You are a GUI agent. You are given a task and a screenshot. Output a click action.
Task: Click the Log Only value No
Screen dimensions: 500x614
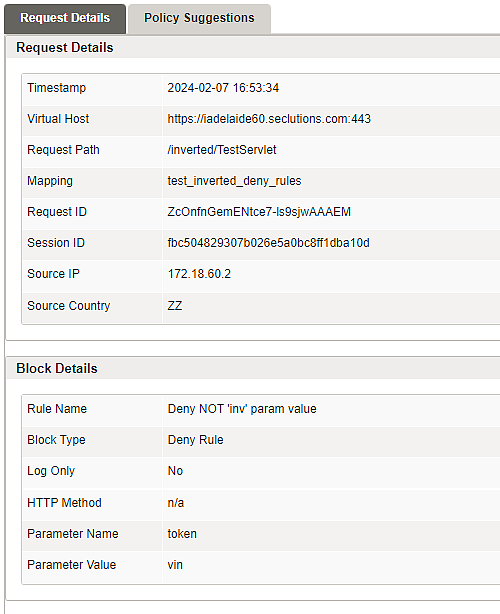click(175, 471)
